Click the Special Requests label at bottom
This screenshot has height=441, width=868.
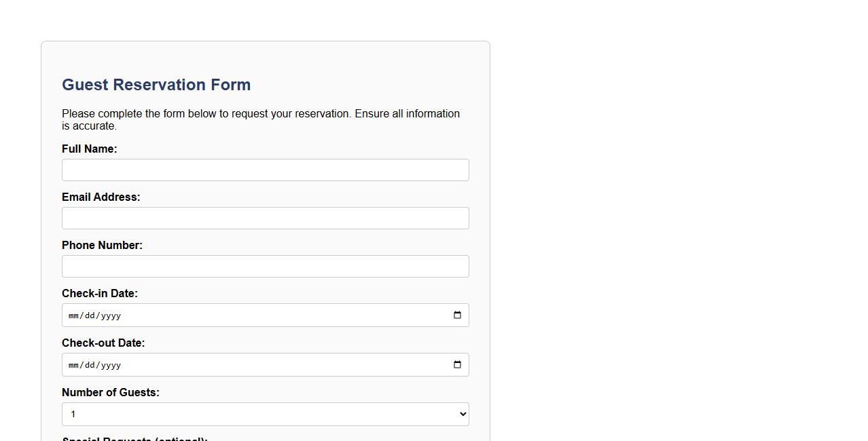134,439
